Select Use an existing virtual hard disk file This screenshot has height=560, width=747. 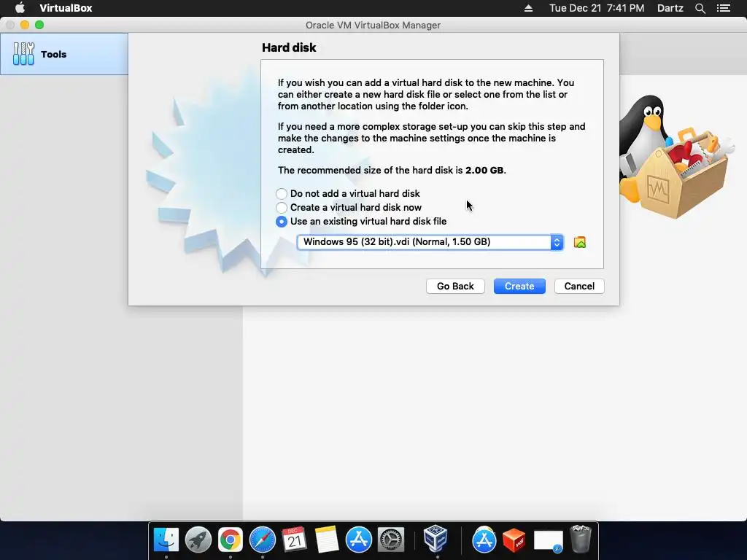point(361,221)
